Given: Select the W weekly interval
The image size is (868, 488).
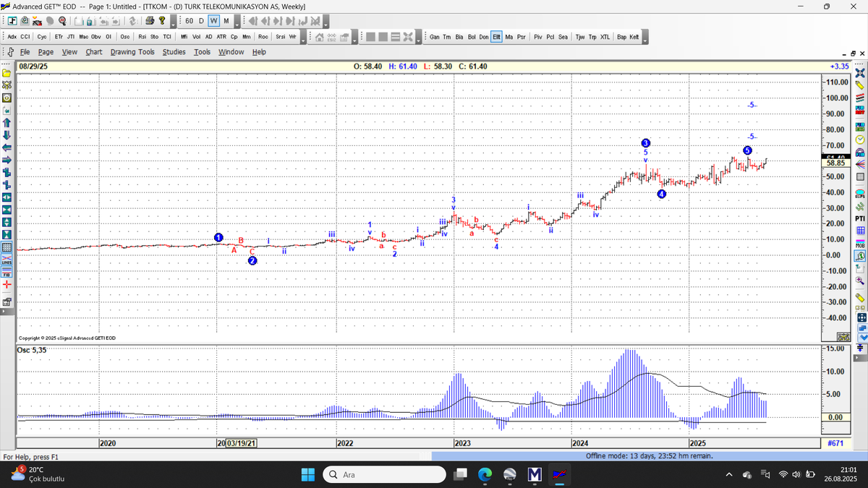Looking at the screenshot, I should click(x=213, y=20).
